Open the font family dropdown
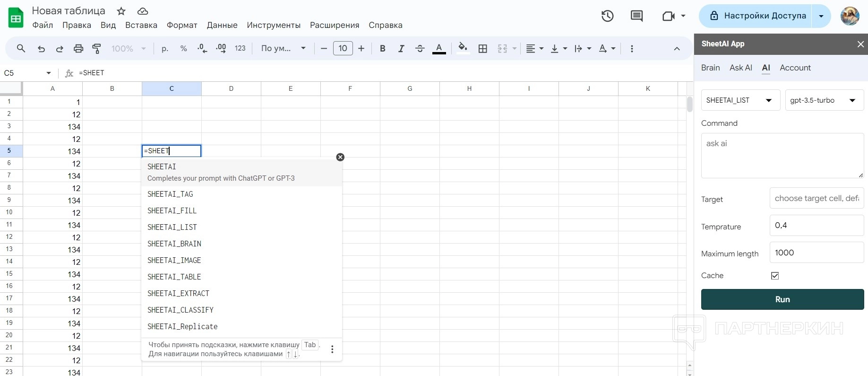The image size is (868, 376). click(283, 49)
